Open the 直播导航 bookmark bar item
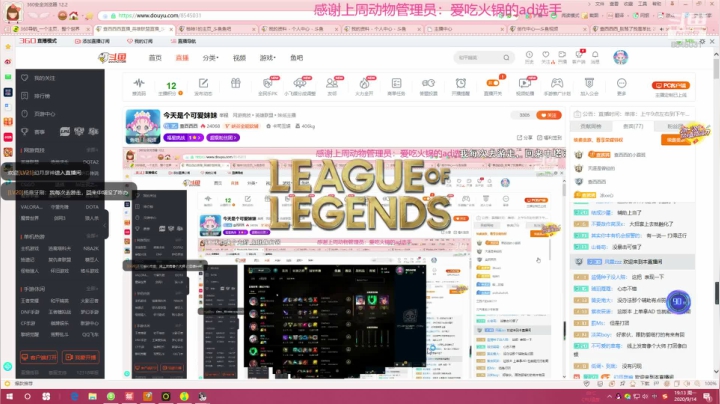 coord(183,41)
